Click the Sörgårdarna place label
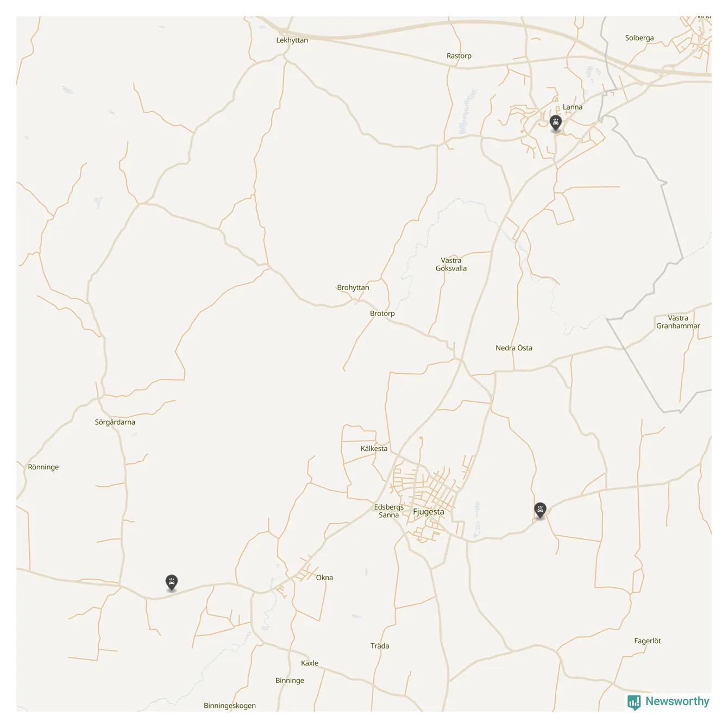This screenshot has width=728, height=728. [115, 422]
